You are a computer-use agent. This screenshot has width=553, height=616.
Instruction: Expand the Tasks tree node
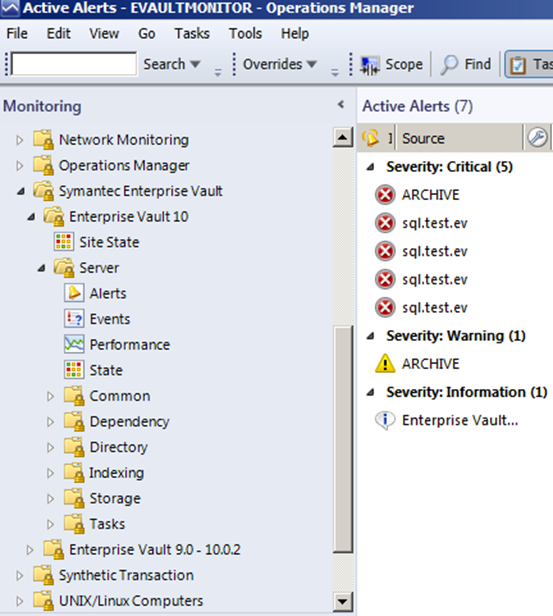tap(50, 524)
